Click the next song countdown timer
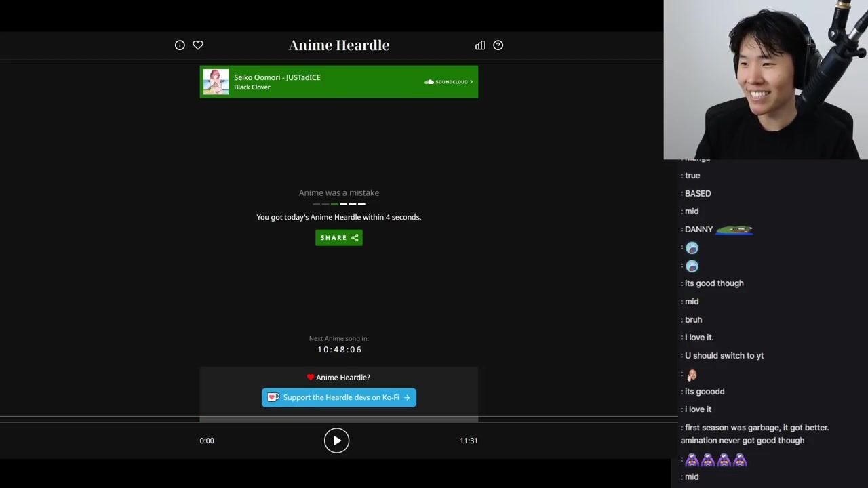Image resolution: width=868 pixels, height=488 pixels. tap(339, 350)
